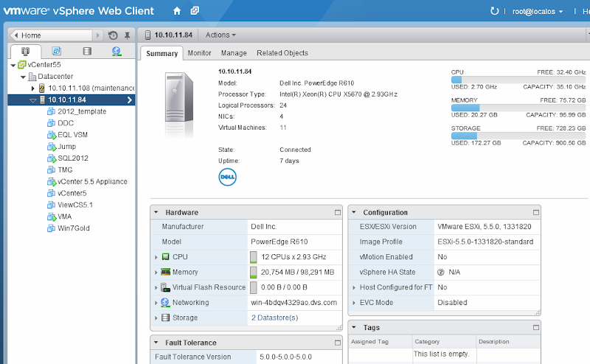Click the memory usage bar
The width and height of the screenshot is (590, 364).
(518, 108)
